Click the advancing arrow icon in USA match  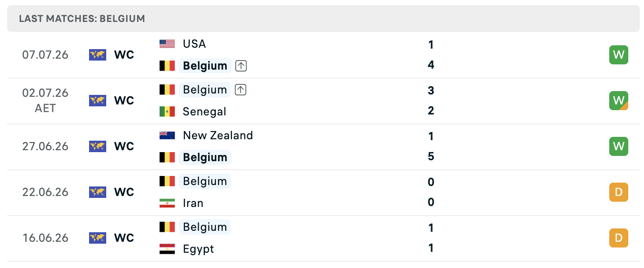click(241, 66)
